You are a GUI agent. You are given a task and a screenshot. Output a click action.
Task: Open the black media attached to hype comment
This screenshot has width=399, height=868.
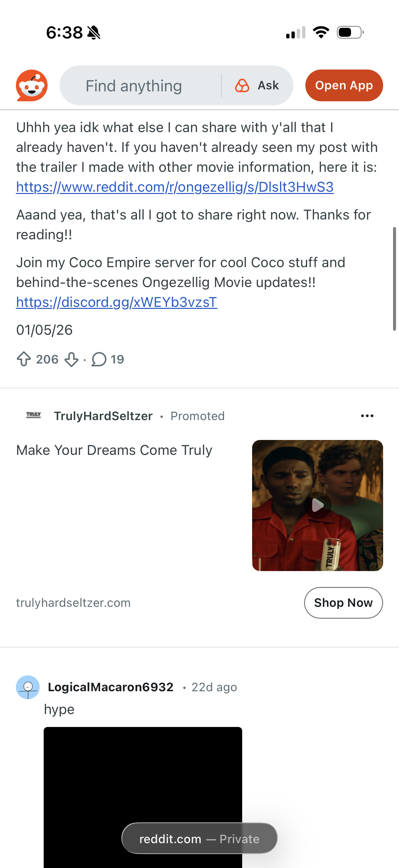click(x=143, y=775)
